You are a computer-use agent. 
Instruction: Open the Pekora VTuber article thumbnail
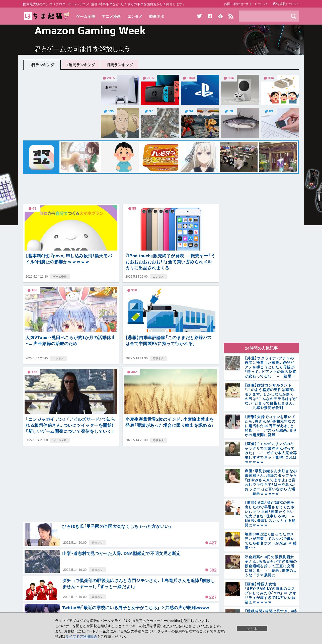click(71, 310)
